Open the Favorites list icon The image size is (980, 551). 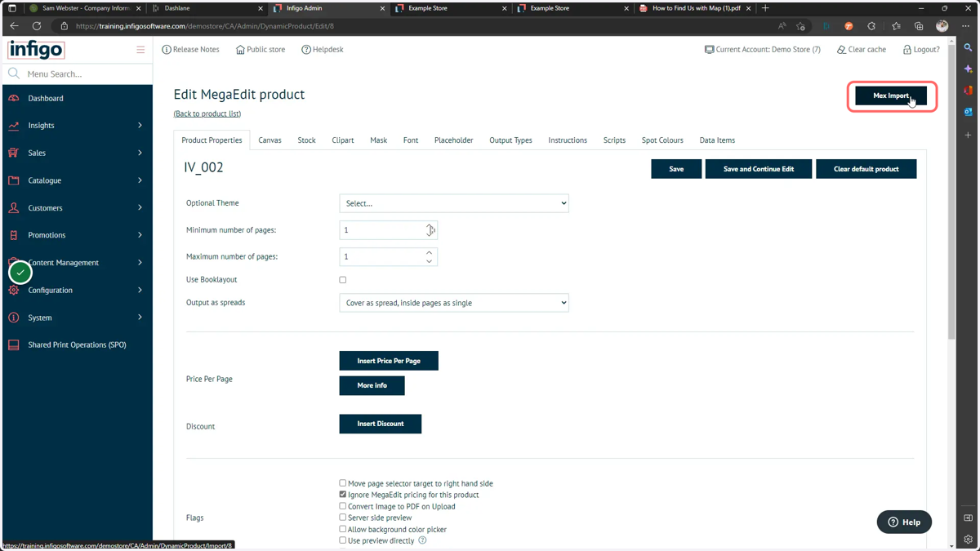pyautogui.click(x=896, y=26)
